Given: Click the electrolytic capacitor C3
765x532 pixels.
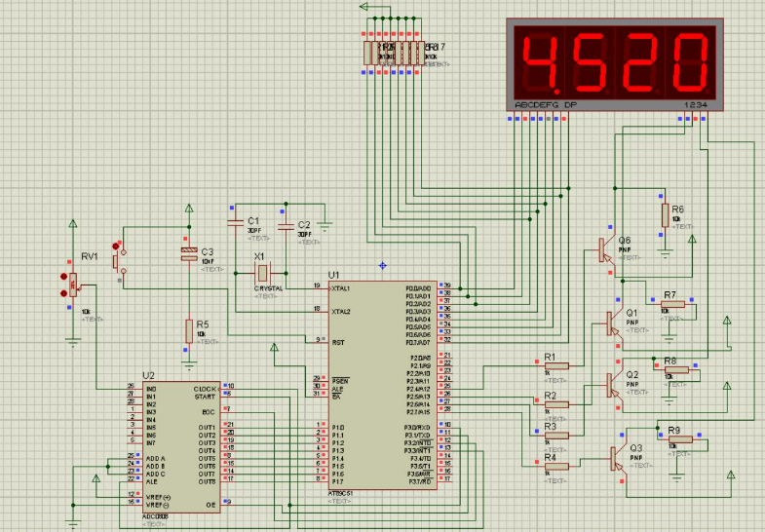Looking at the screenshot, I should (x=189, y=254).
